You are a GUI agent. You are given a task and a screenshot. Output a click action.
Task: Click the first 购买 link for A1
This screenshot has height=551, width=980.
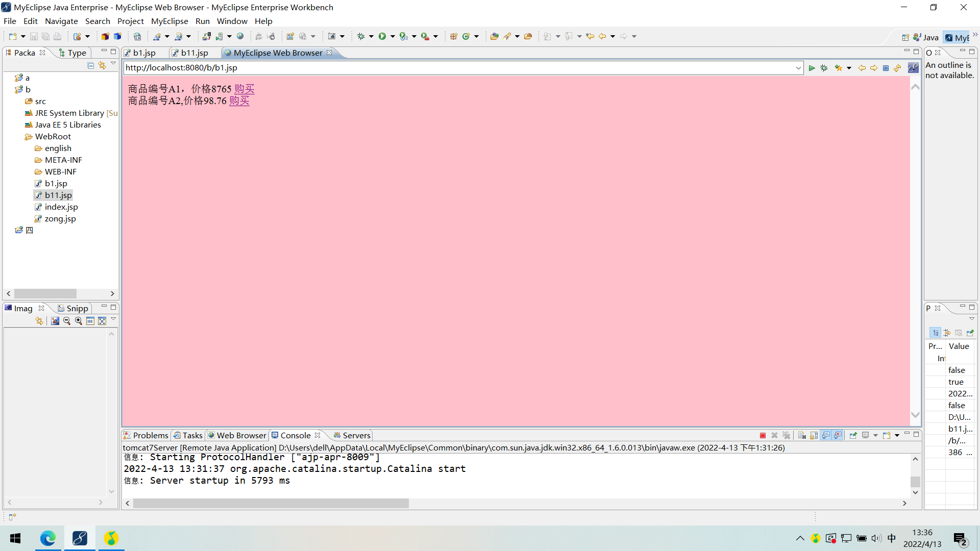tap(244, 89)
